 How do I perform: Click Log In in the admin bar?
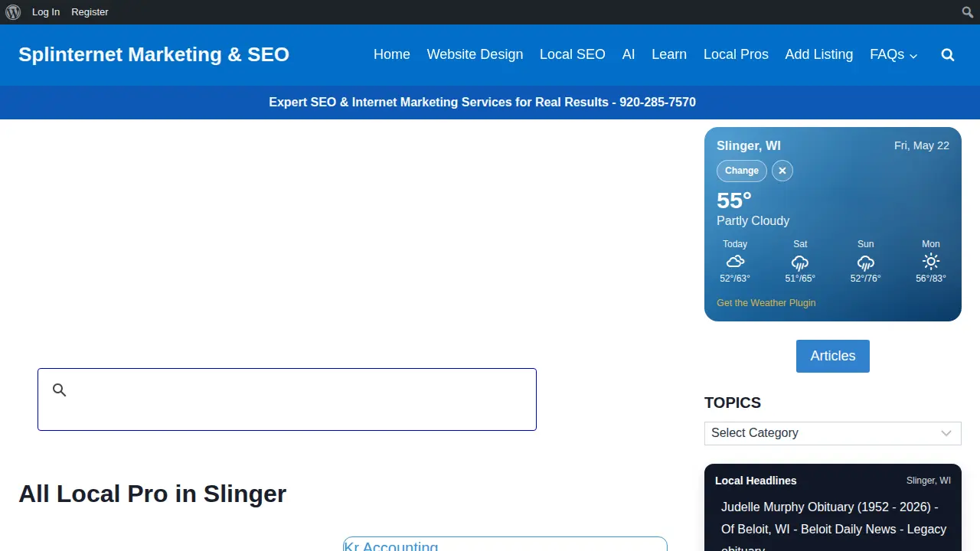point(46,12)
